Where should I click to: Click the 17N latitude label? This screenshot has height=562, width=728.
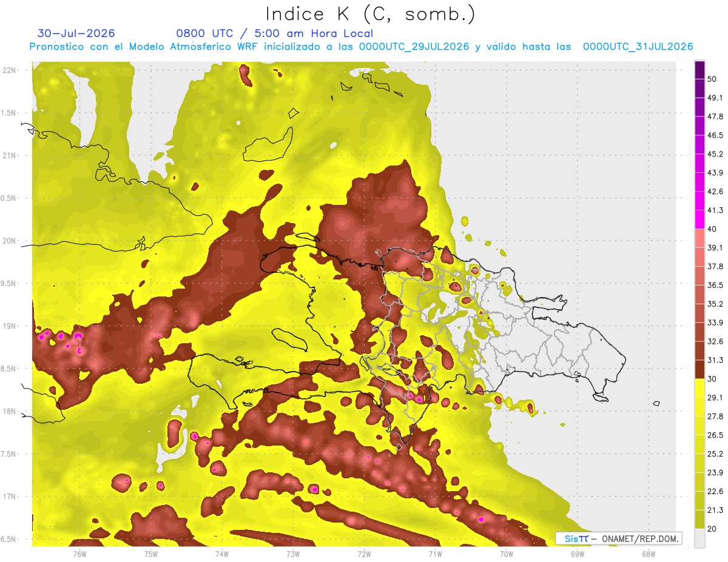(x=9, y=497)
